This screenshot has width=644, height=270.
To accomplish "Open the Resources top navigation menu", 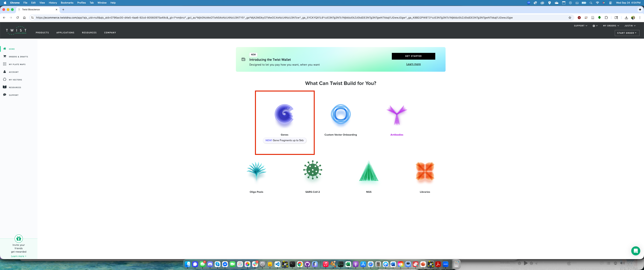I will (89, 33).
